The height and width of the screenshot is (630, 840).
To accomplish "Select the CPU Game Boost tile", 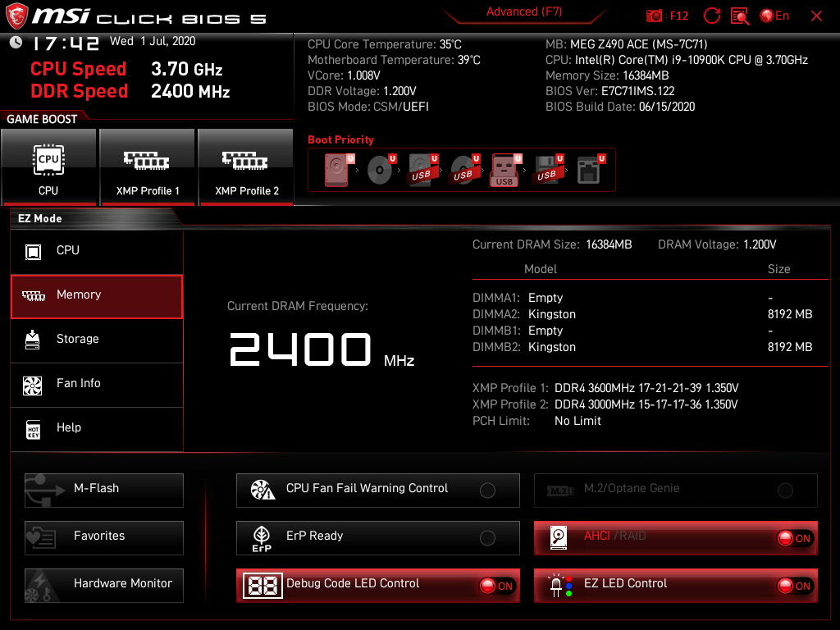I will pos(49,167).
